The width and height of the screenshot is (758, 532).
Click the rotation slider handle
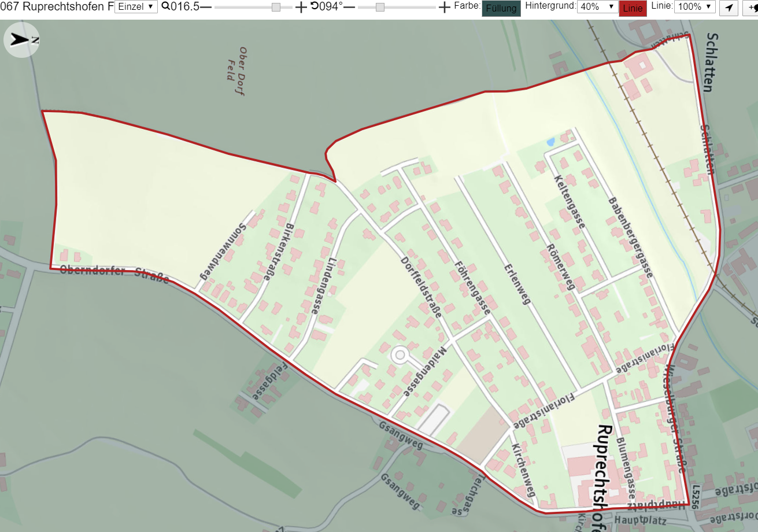click(x=380, y=7)
